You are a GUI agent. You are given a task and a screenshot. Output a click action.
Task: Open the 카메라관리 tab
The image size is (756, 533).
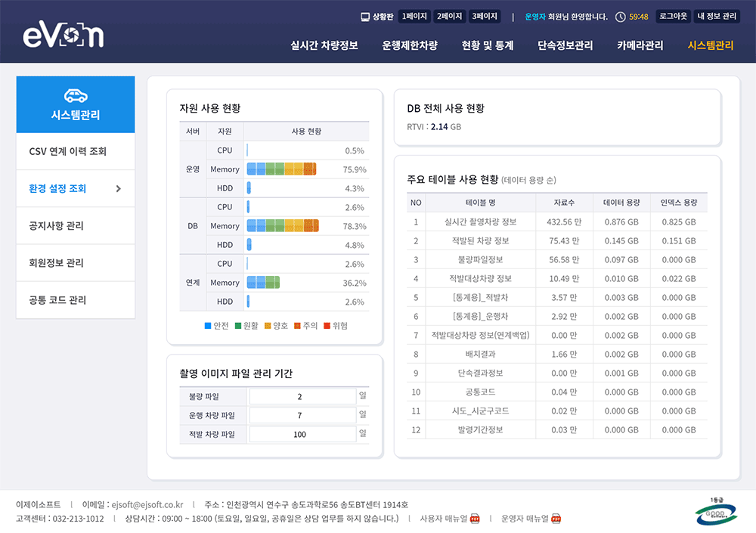tap(640, 45)
